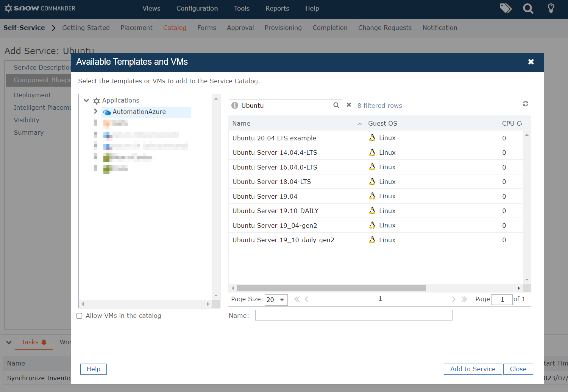Viewport: 568px width, 392px height.
Task: Clear the Ubuntu filter with X icon
Action: (x=349, y=105)
